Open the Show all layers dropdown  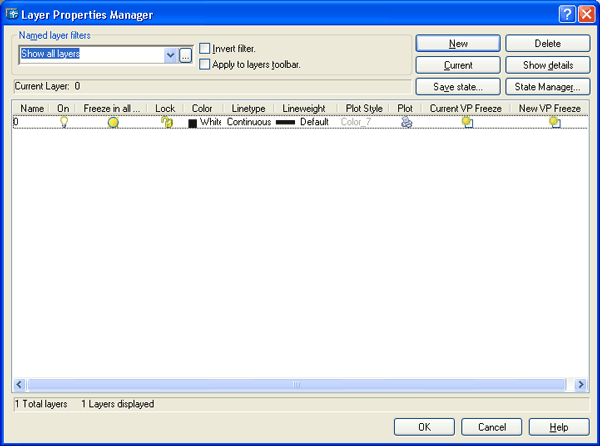click(x=170, y=55)
